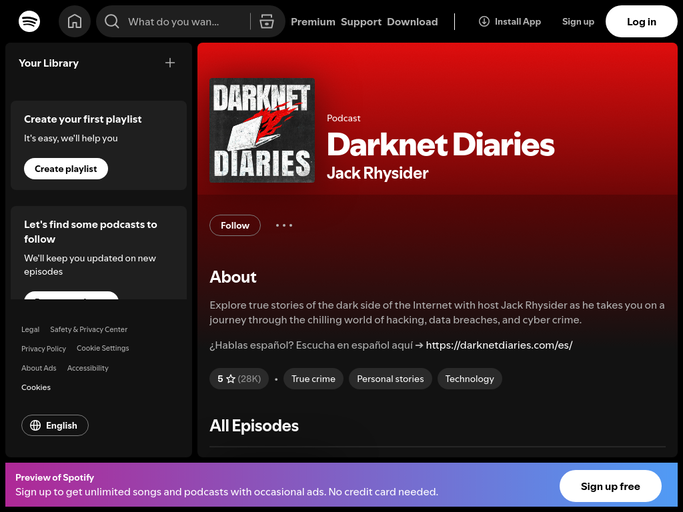Image resolution: width=683 pixels, height=512 pixels.
Task: Open the 5 star (28K) rating chip
Action: pyautogui.click(x=239, y=379)
